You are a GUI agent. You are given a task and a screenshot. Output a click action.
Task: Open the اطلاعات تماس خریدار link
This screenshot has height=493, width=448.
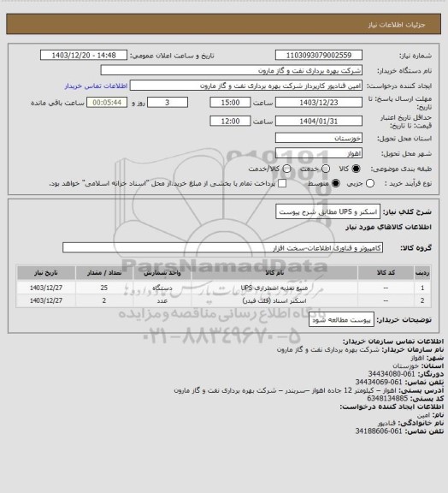pos(96,86)
